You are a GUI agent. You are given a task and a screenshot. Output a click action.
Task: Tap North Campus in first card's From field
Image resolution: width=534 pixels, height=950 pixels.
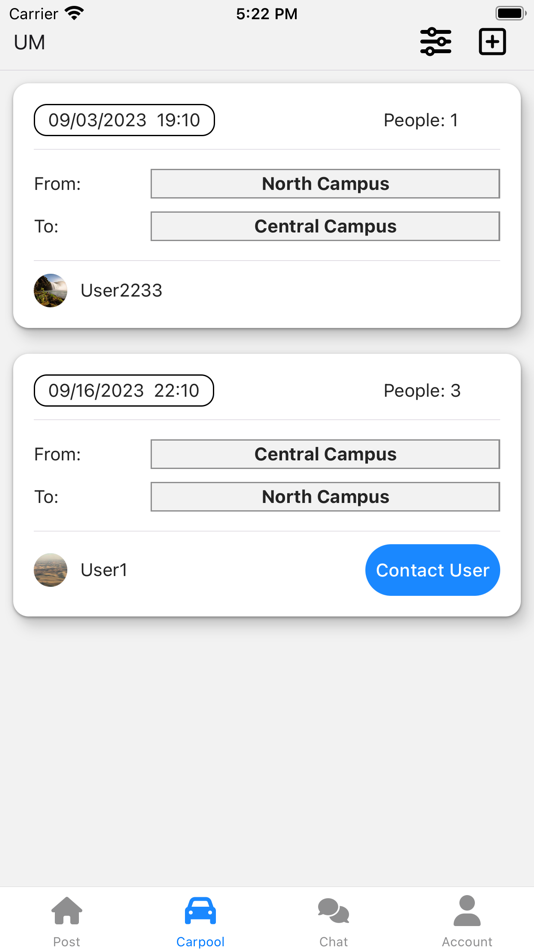[325, 184]
